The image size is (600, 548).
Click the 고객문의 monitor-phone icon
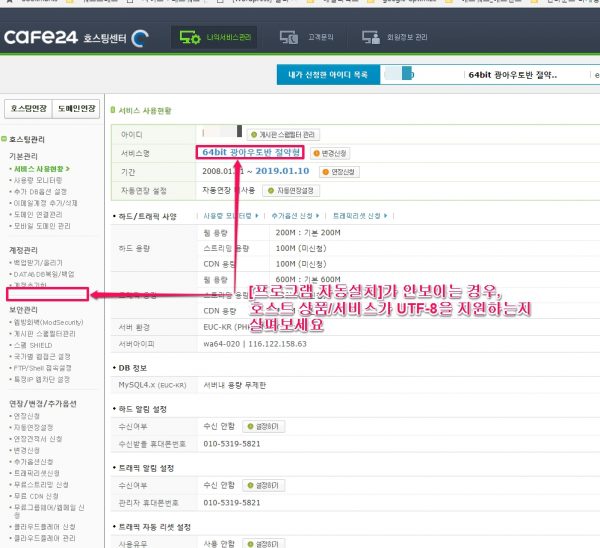pyautogui.click(x=289, y=37)
